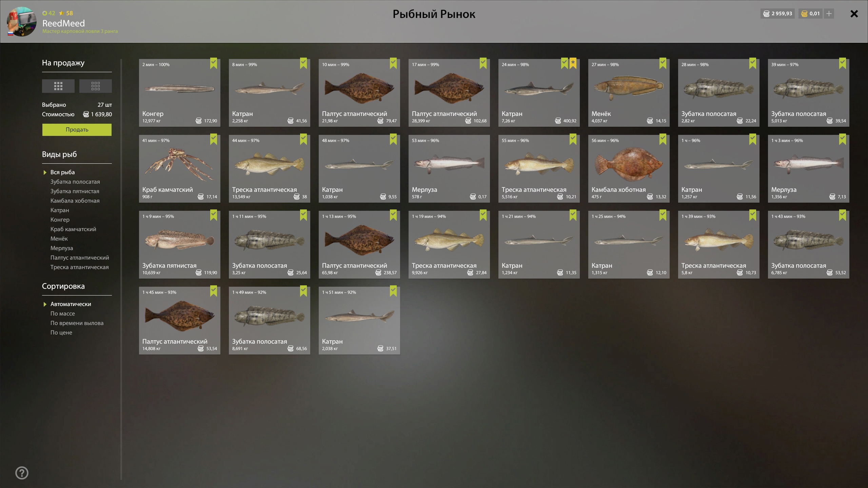The height and width of the screenshot is (488, 868).
Task: Select the Палтус атлантический 65,98 кг card
Action: (359, 245)
